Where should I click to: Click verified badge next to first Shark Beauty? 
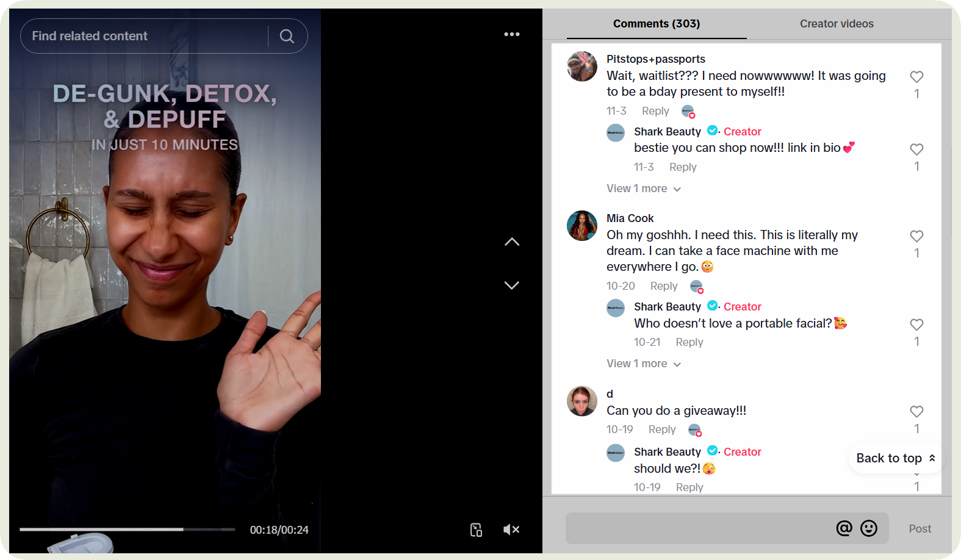pyautogui.click(x=712, y=131)
